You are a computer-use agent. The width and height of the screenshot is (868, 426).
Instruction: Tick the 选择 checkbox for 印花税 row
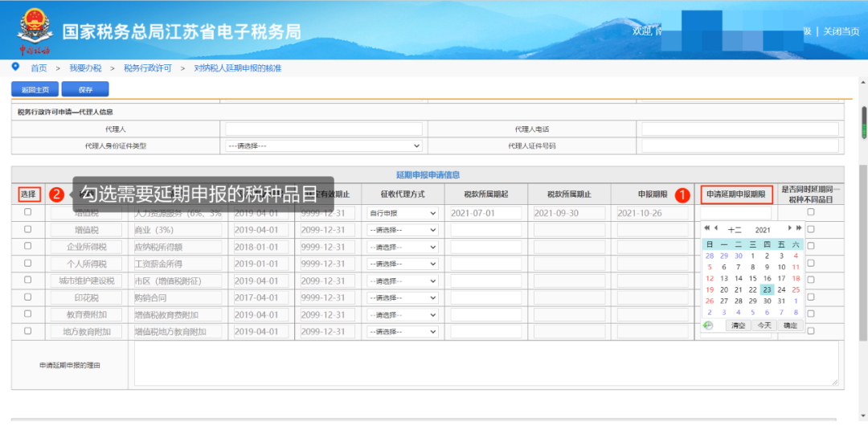pos(27,297)
